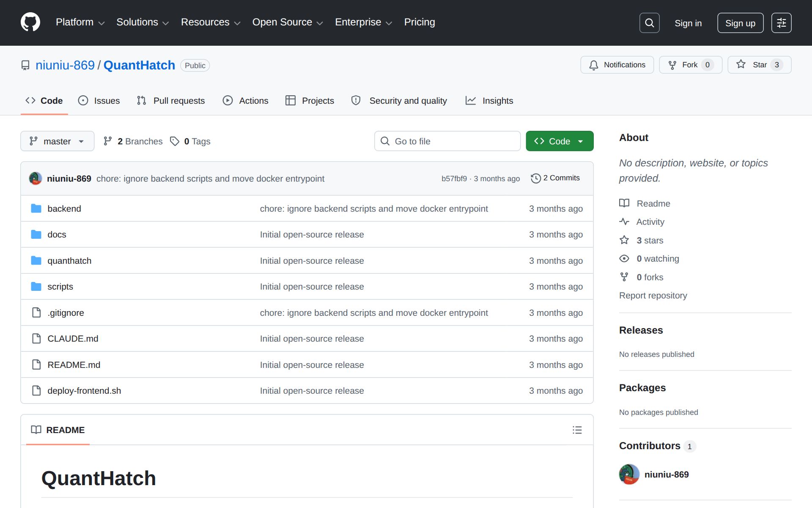Screen dimensions: 812x508
Task: Click the Notifications button
Action: 617,65
